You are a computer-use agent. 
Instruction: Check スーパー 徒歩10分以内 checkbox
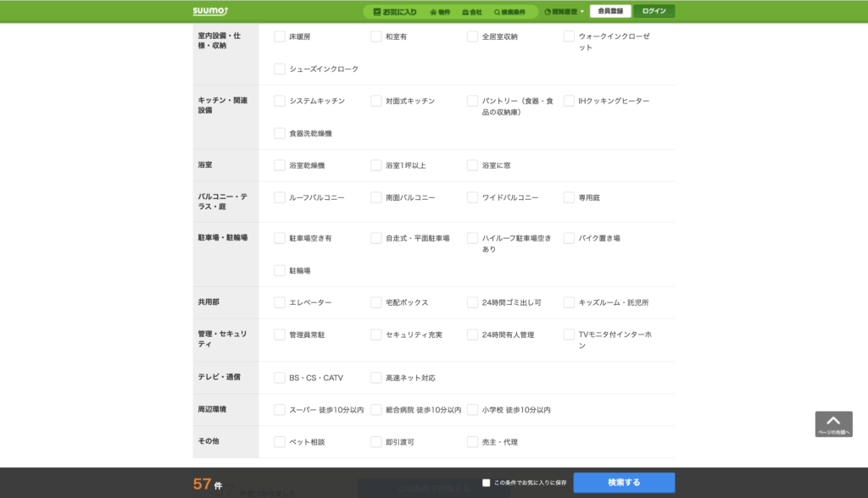280,410
